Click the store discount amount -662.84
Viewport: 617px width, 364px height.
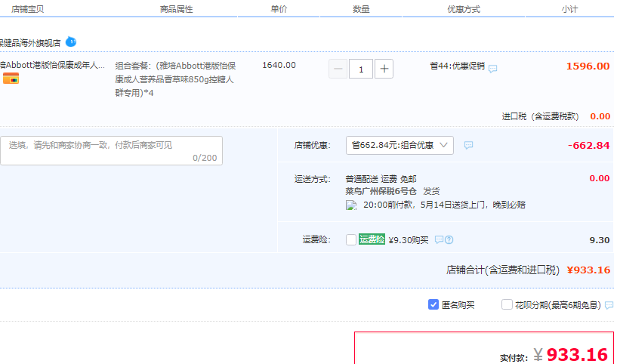pyautogui.click(x=588, y=145)
